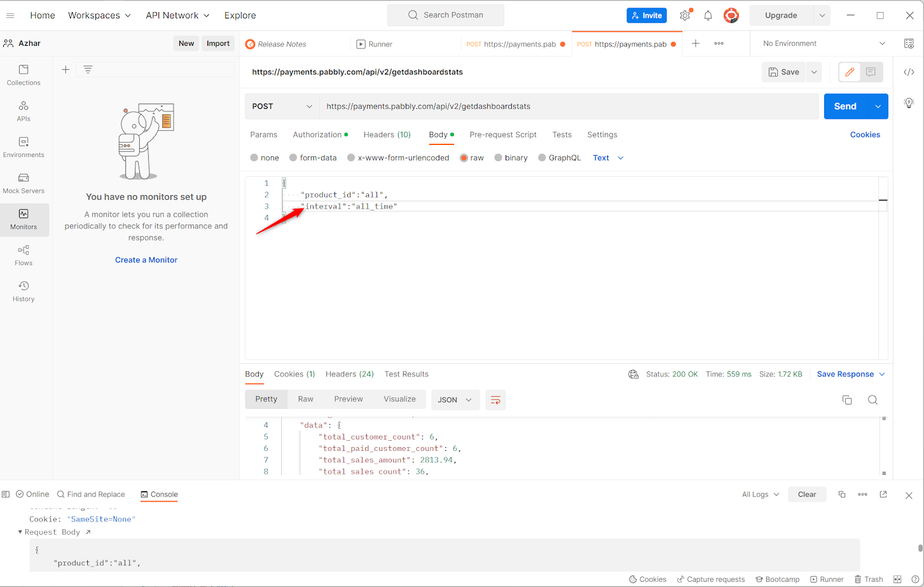Open the user avatar menu

point(731,15)
